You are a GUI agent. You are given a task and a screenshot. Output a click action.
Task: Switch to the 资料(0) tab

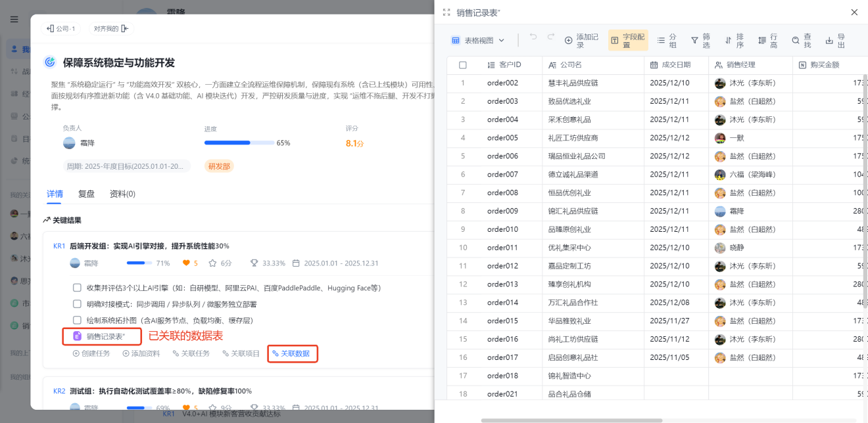pyautogui.click(x=122, y=194)
